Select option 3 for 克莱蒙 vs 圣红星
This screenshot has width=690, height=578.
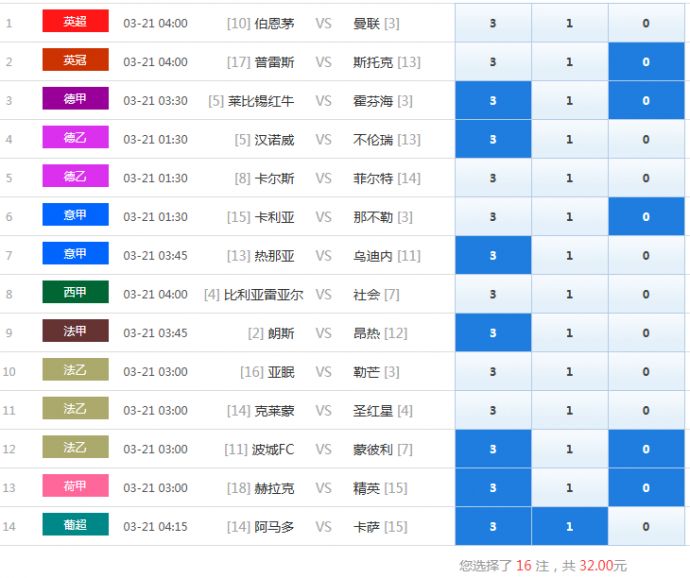coord(493,411)
